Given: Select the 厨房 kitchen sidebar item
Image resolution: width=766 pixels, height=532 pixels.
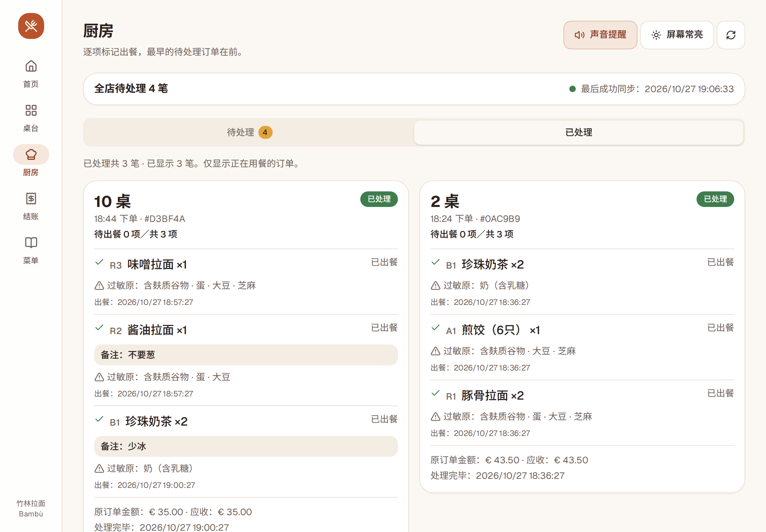Looking at the screenshot, I should point(31,162).
